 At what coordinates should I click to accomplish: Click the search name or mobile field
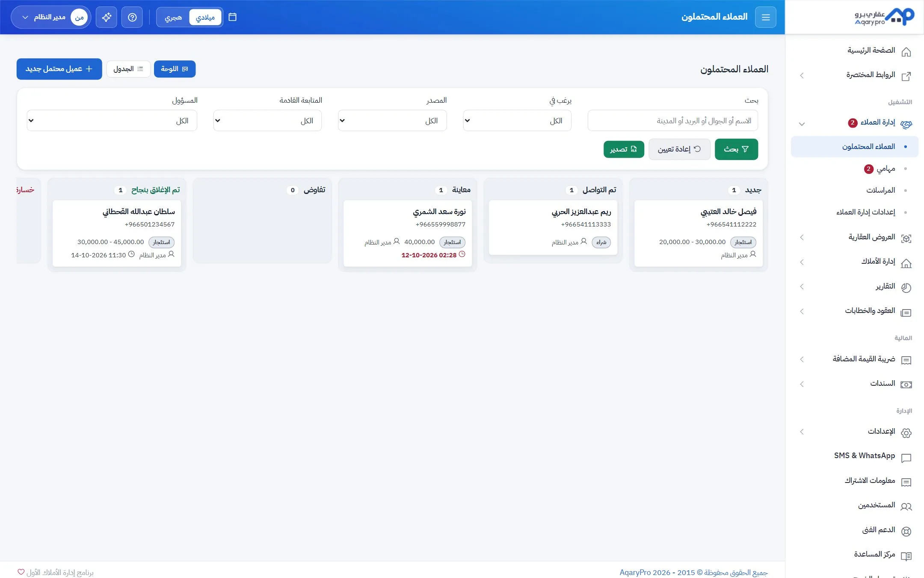[673, 121]
